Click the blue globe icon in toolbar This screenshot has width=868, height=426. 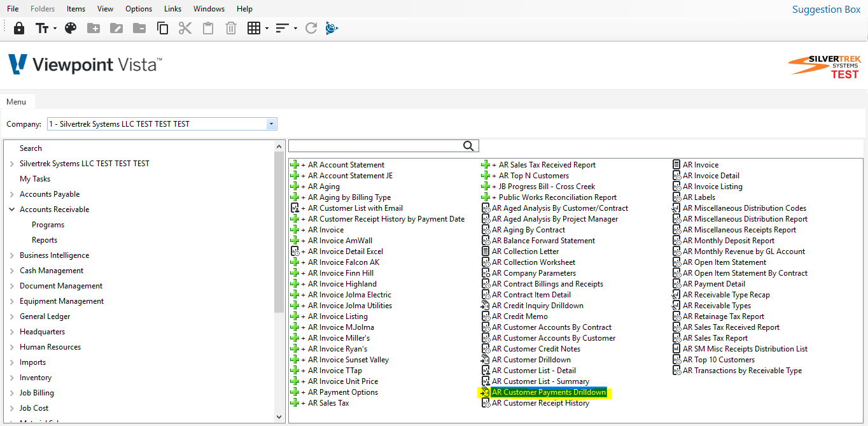[x=332, y=28]
